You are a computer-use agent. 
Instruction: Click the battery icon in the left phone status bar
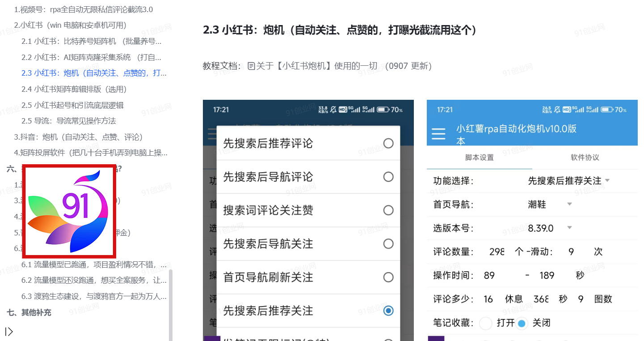pos(383,110)
